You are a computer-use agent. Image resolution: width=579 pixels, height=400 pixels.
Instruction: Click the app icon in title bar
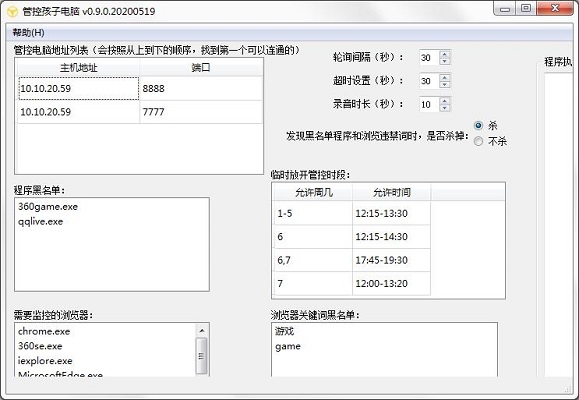coord(13,11)
